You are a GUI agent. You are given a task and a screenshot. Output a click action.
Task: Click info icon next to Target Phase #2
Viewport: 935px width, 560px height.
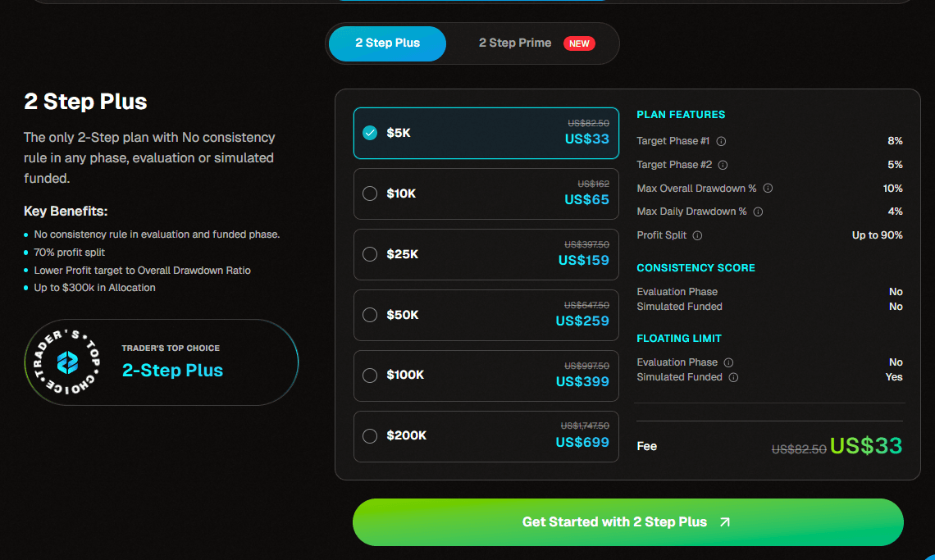coord(723,165)
